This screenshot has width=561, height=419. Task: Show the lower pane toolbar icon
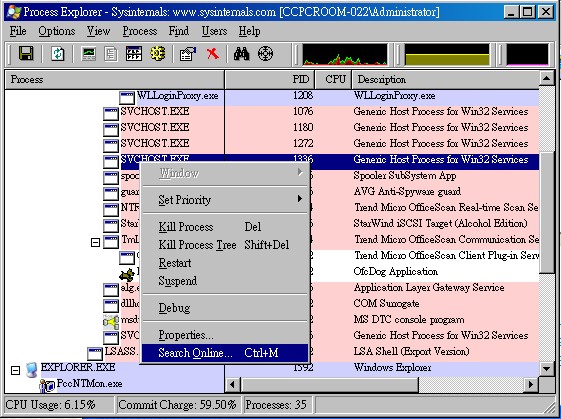coord(134,54)
